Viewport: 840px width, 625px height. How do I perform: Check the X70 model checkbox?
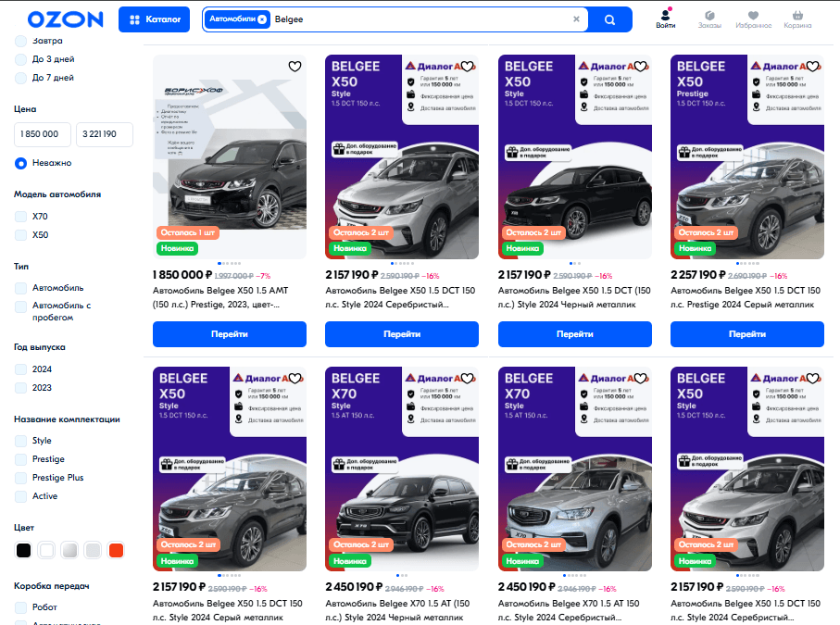coord(21,217)
